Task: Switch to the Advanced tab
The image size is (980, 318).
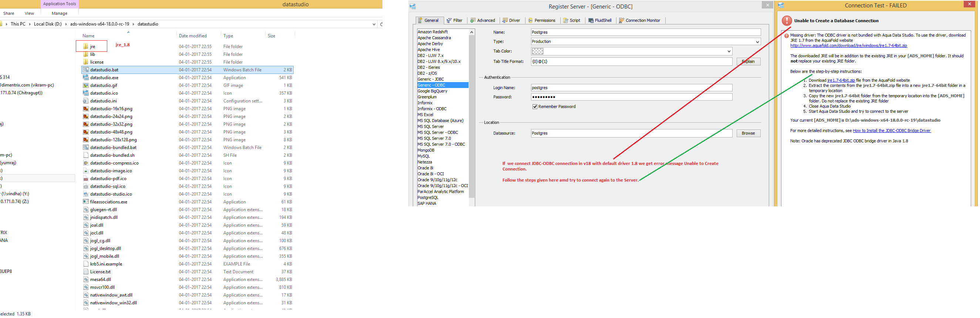Action: coord(482,21)
